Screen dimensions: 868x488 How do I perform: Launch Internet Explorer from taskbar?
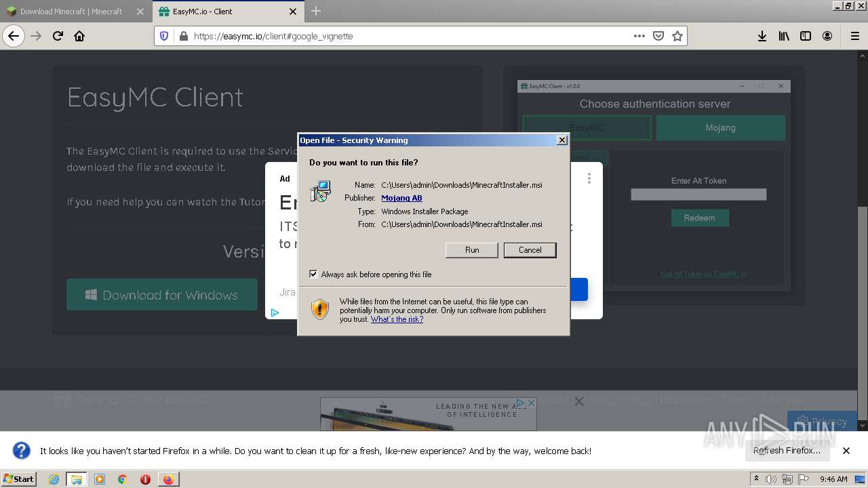54,479
